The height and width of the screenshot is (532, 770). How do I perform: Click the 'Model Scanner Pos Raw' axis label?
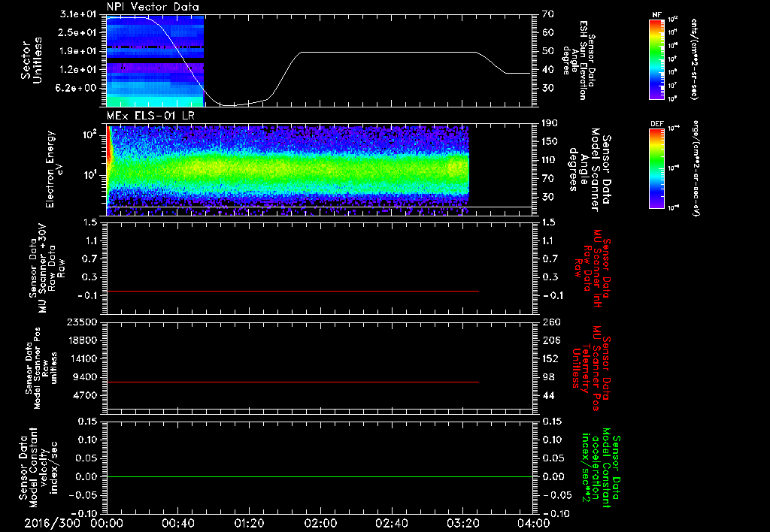41,368
